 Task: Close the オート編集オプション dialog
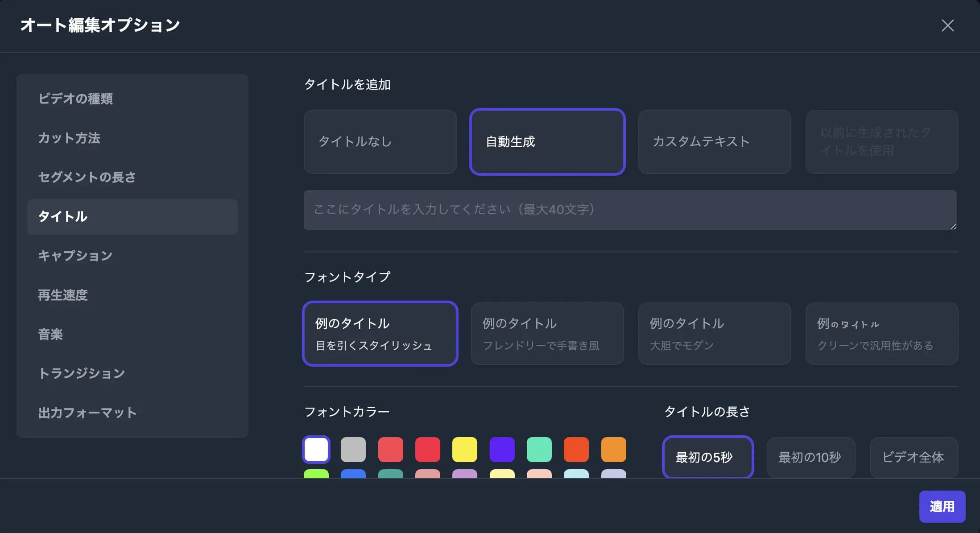947,25
